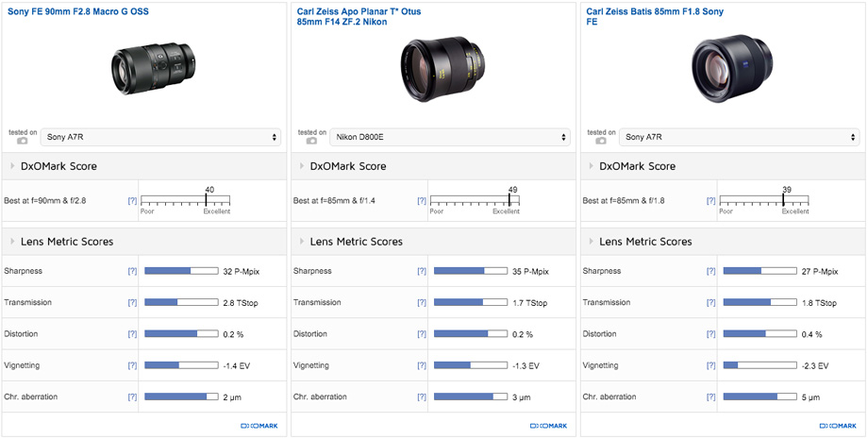Open the Nikon D800E tested-on camera dropdown
This screenshot has height=439, width=868.
(x=450, y=137)
